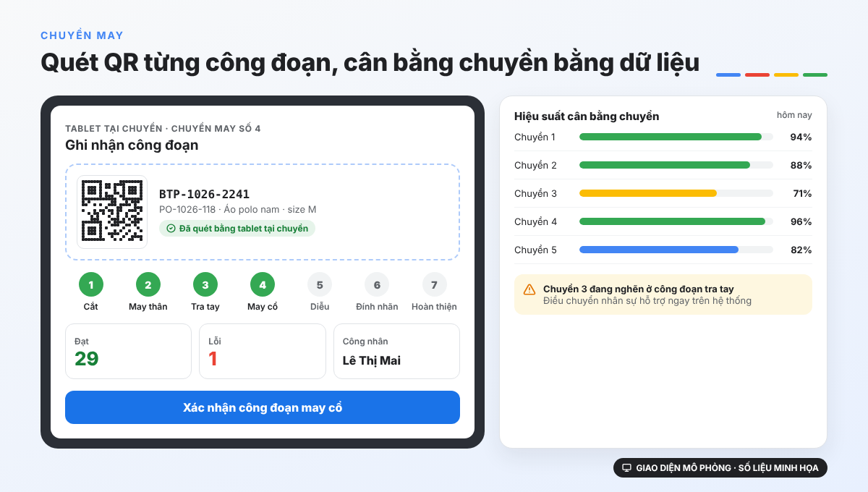Select step 6 Đính nhãn circle

point(377,285)
